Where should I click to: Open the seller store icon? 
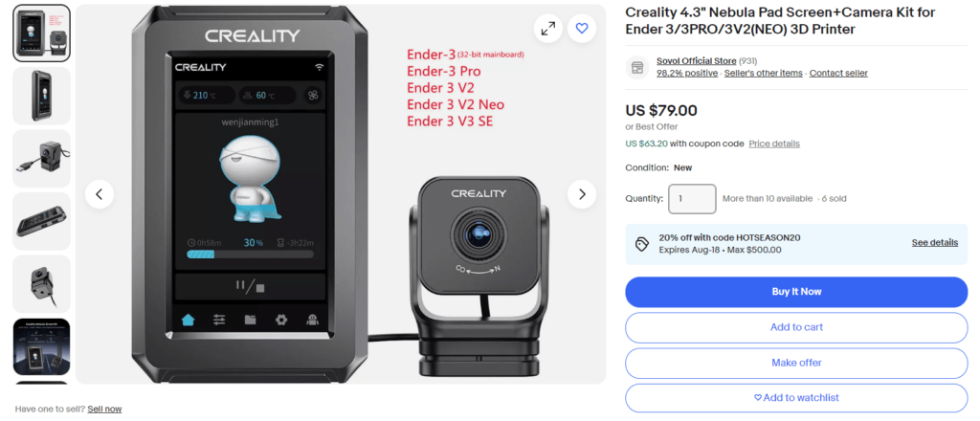pyautogui.click(x=637, y=67)
